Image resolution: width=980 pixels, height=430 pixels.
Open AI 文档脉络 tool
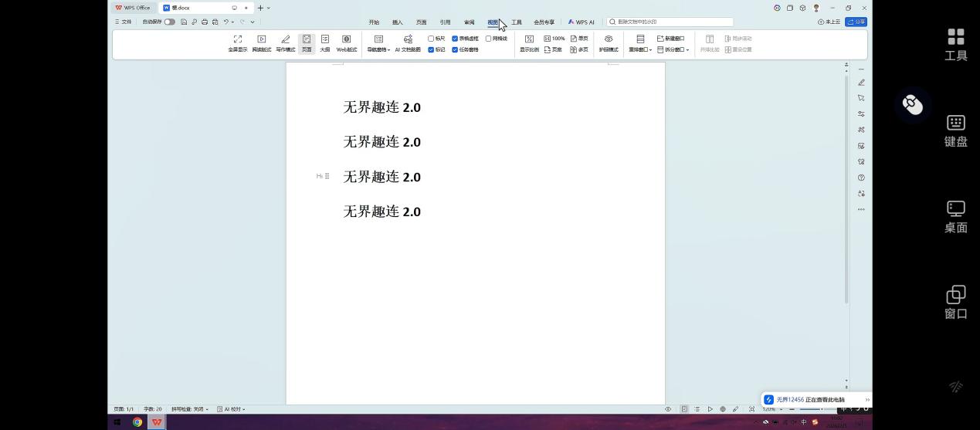tap(408, 43)
